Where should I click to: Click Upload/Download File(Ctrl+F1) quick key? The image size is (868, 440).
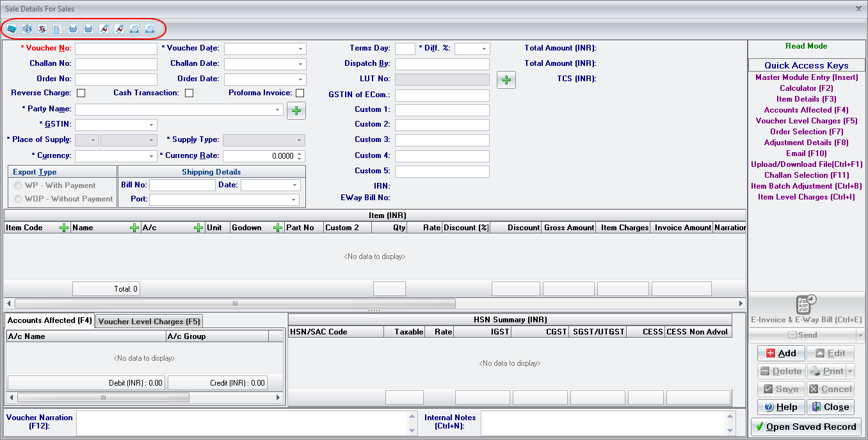(x=807, y=164)
